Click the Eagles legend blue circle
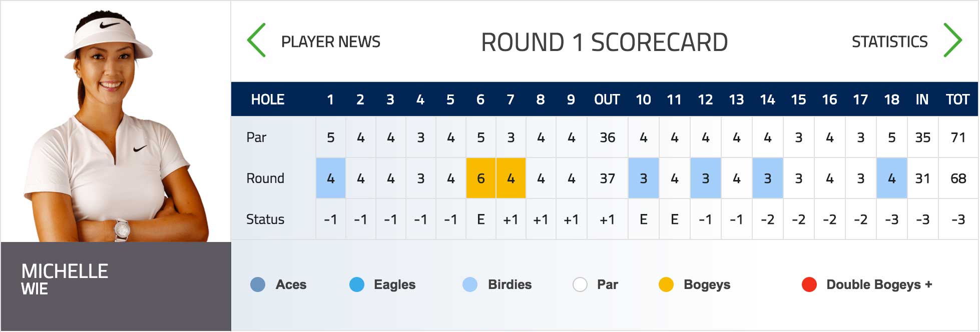Viewport: 980px width, 332px height. coord(357,284)
